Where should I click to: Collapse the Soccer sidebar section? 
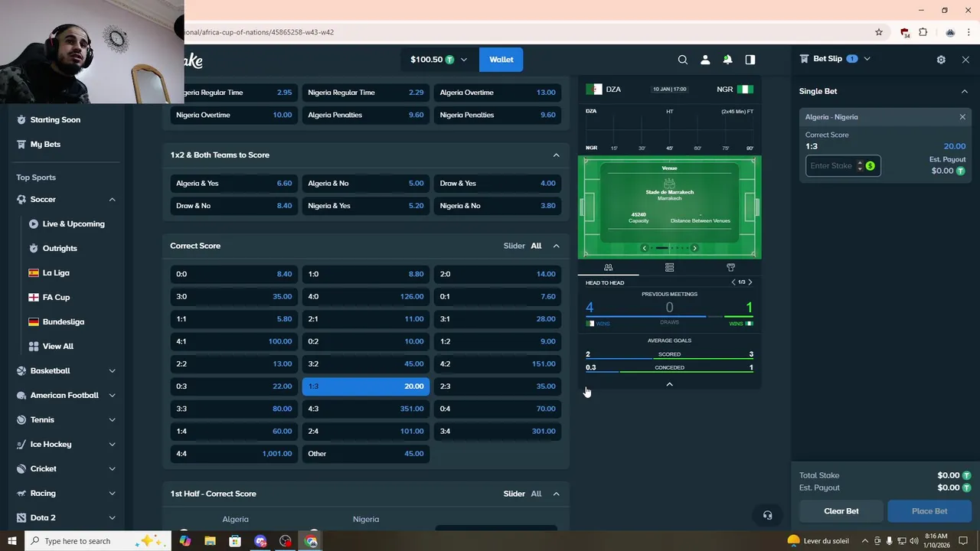[112, 199]
